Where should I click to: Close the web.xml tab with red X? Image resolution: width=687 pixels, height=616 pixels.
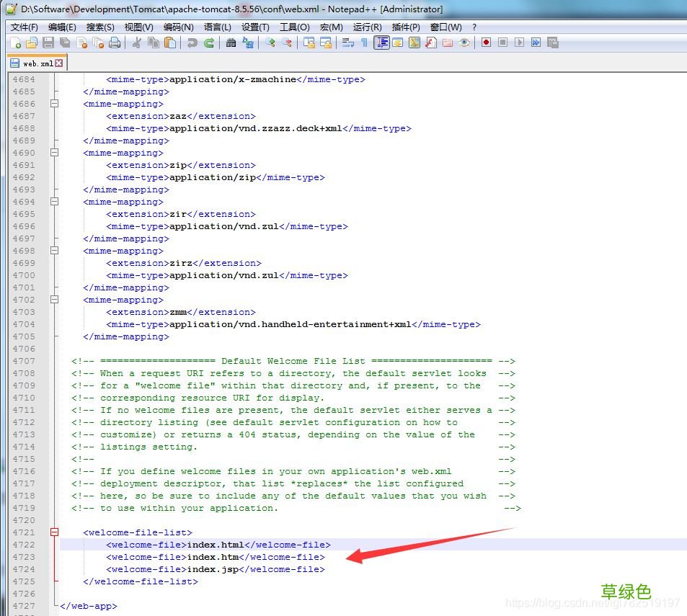pyautogui.click(x=59, y=63)
